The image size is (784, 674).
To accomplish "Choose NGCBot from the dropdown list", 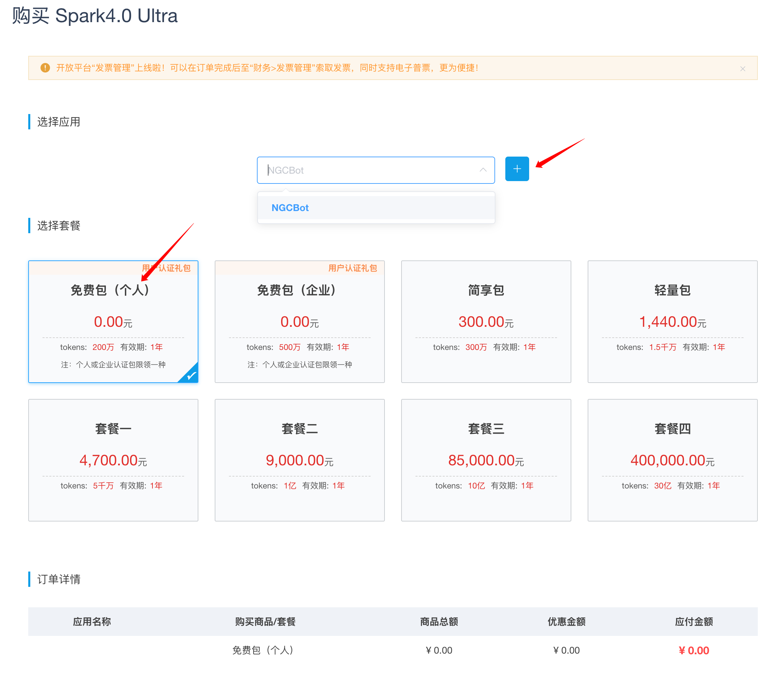I will (x=290, y=208).
